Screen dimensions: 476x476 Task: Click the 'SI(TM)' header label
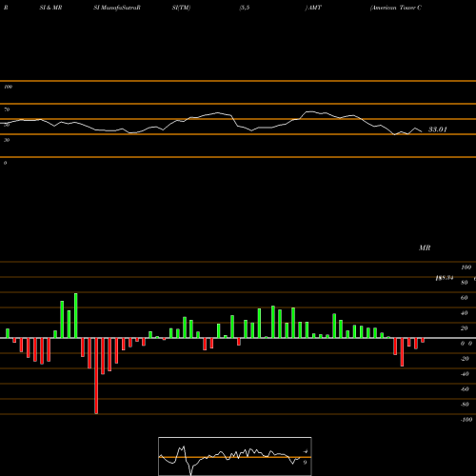[181, 8]
